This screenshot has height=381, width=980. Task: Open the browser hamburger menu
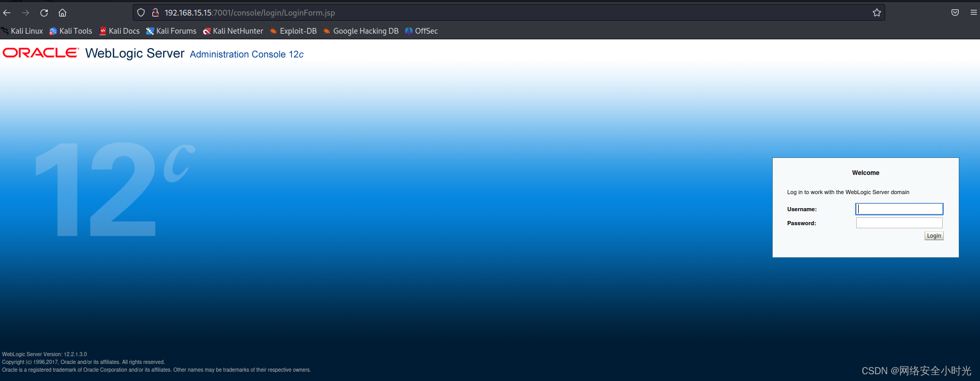click(x=974, y=12)
